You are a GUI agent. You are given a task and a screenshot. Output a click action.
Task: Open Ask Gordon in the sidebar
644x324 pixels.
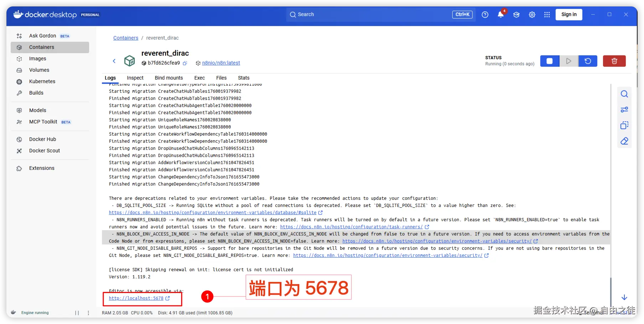(50, 36)
